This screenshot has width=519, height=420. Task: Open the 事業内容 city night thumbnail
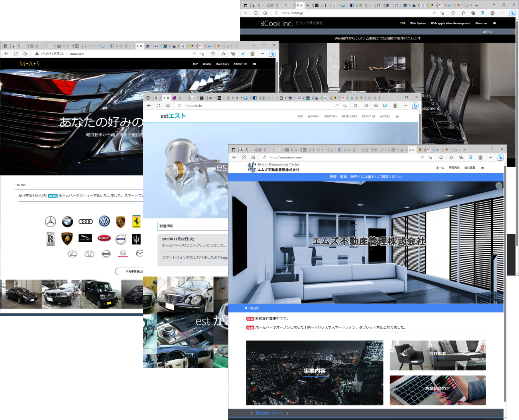(315, 373)
